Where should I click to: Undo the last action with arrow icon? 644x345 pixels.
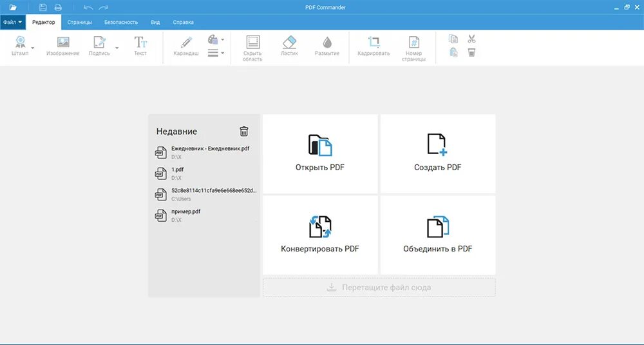pyautogui.click(x=88, y=7)
